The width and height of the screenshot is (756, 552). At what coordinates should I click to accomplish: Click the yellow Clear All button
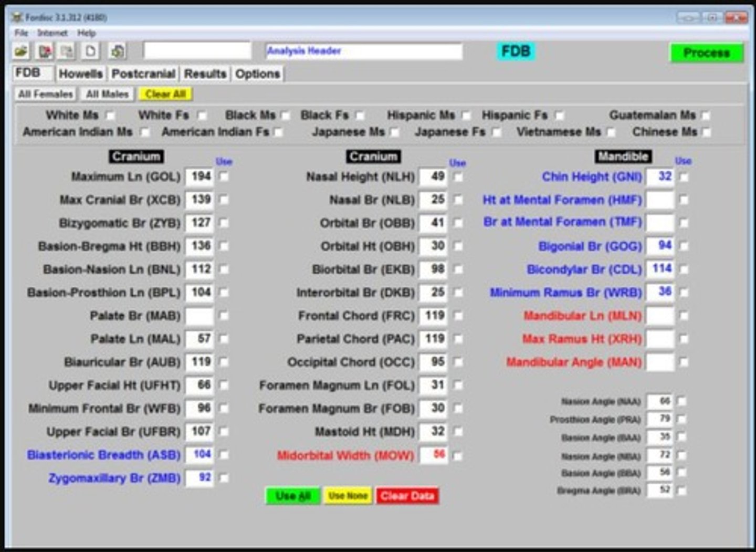coord(165,95)
